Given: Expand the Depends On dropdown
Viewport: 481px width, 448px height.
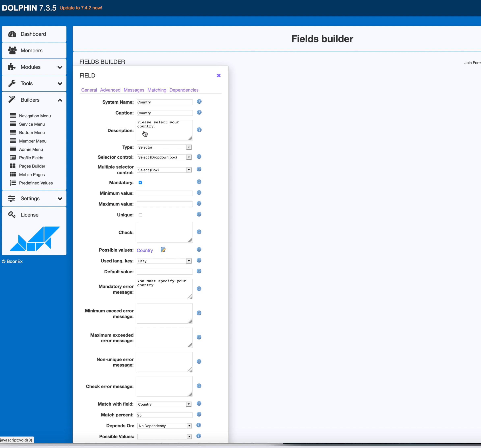Looking at the screenshot, I should pos(165,426).
